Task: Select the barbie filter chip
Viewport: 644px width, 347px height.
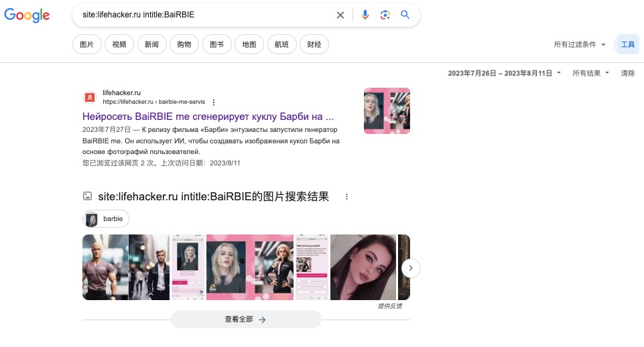Action: pyautogui.click(x=106, y=219)
